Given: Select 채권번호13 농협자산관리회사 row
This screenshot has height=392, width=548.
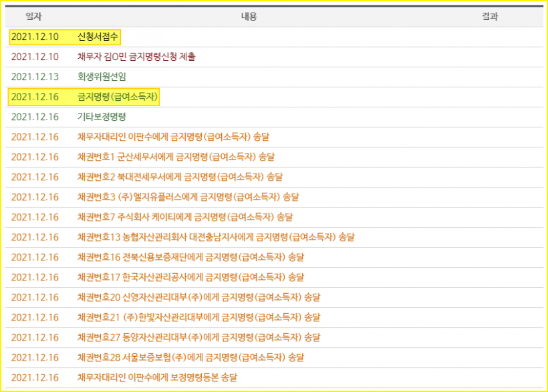Looking at the screenshot, I should pos(275,237).
